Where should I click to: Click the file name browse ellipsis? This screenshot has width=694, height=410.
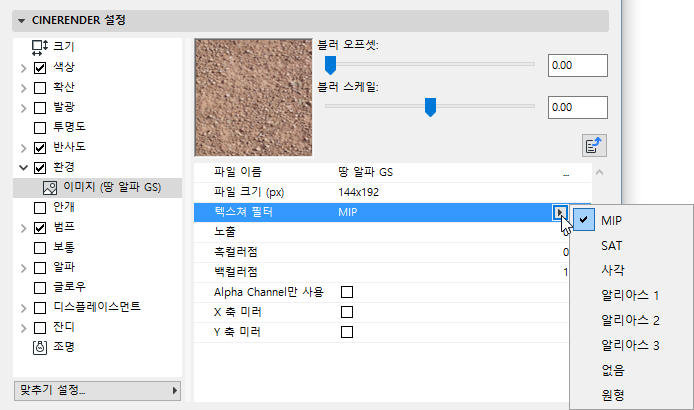(x=566, y=173)
